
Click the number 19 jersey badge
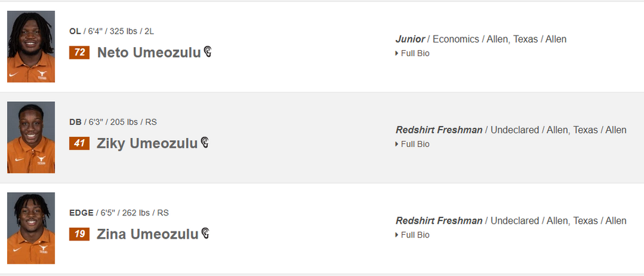[79, 234]
